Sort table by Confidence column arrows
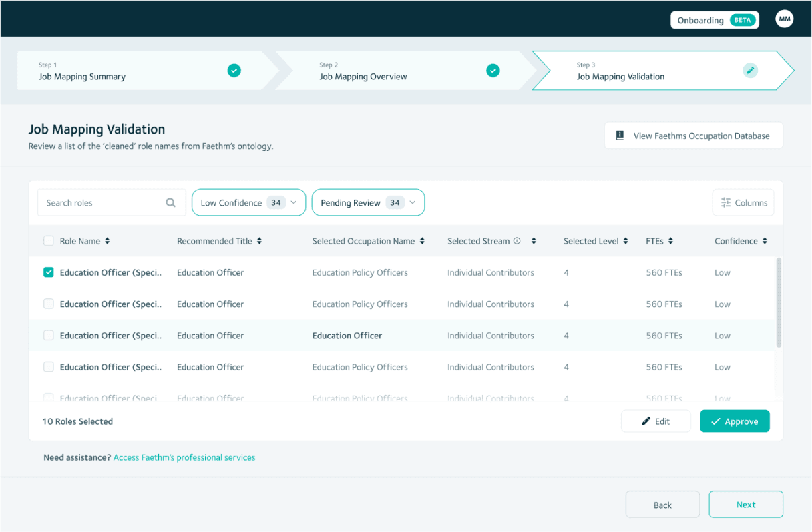Screen dimensions: 812x532 coord(765,241)
